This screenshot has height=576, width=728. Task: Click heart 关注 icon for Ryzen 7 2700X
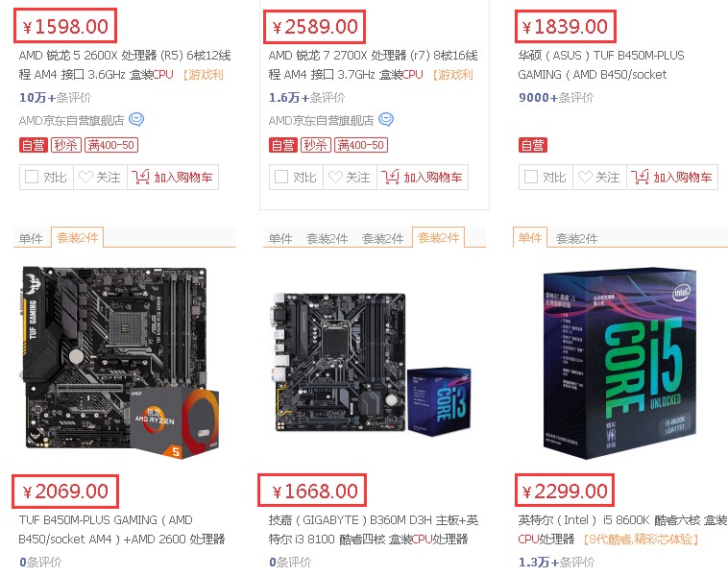pos(336,177)
